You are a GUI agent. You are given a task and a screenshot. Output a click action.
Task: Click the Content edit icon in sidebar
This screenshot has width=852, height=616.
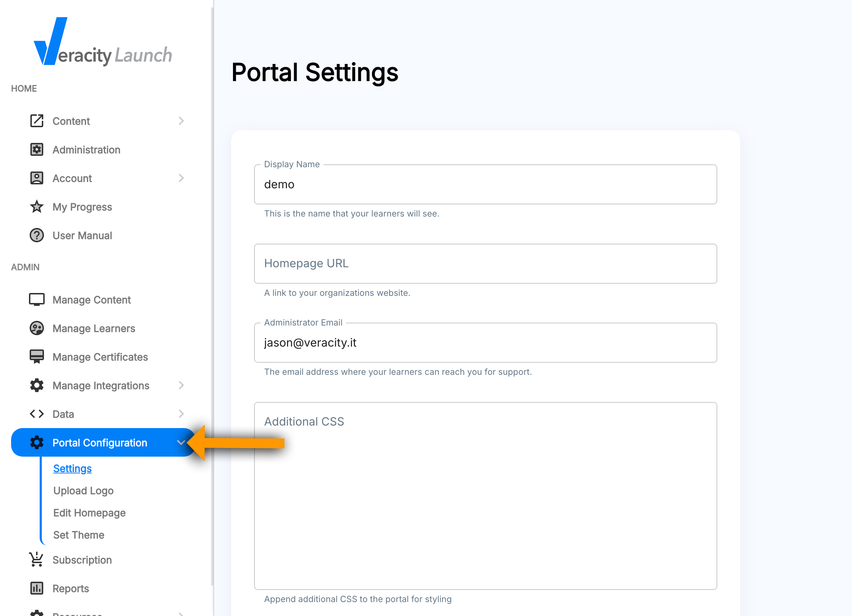click(36, 121)
